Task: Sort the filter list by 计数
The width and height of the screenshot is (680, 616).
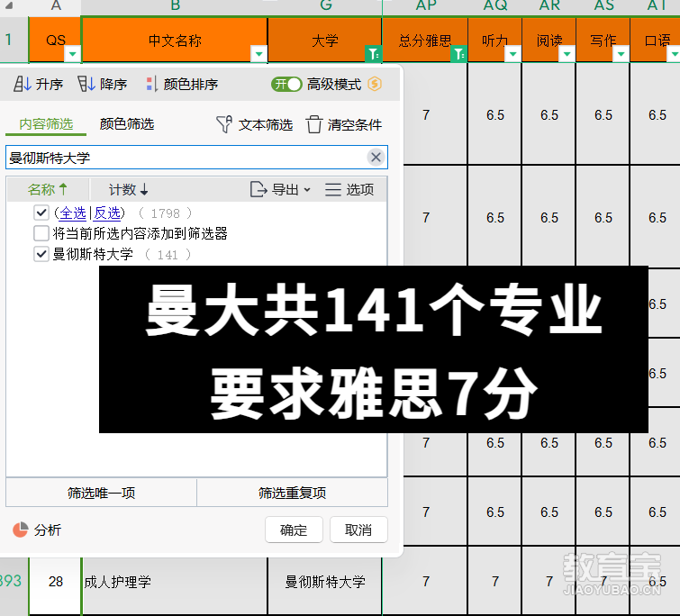Action: [x=129, y=189]
